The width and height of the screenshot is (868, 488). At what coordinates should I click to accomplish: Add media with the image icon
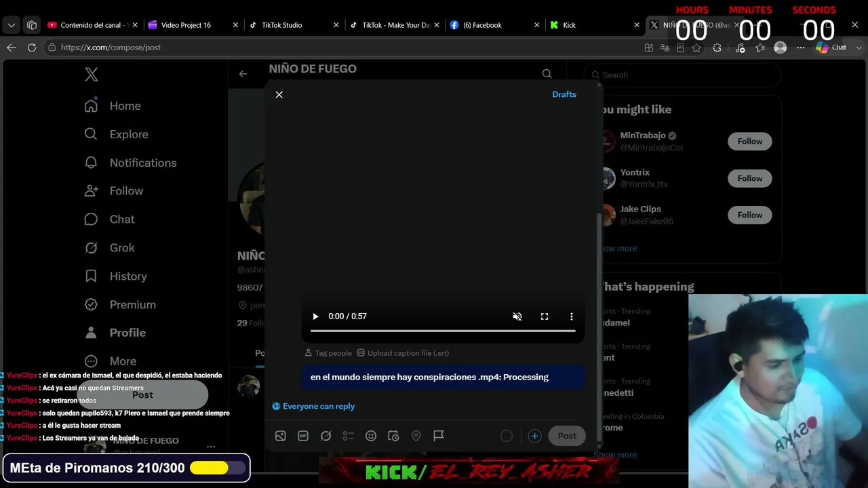pos(280,436)
